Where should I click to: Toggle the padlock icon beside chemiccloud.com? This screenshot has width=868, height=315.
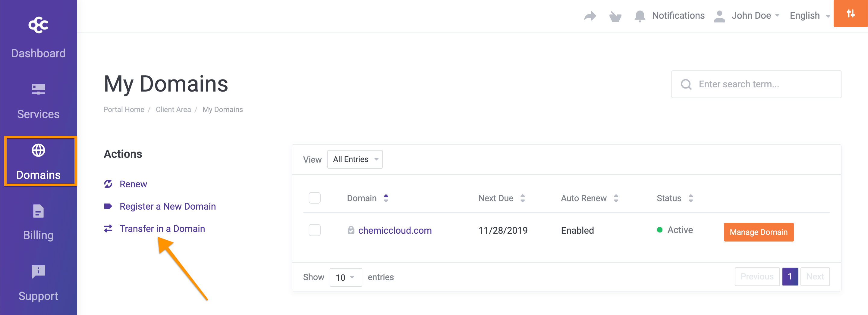coord(351,230)
